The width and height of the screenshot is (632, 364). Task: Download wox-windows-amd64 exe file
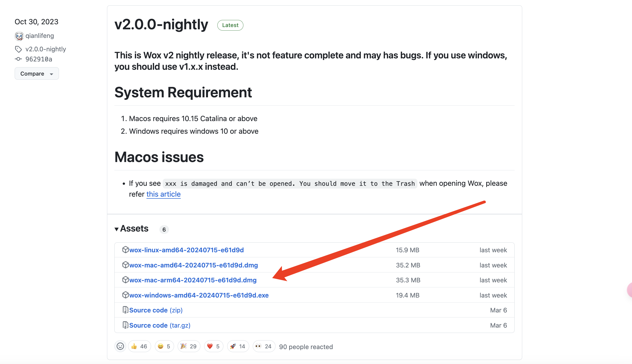pyautogui.click(x=199, y=295)
